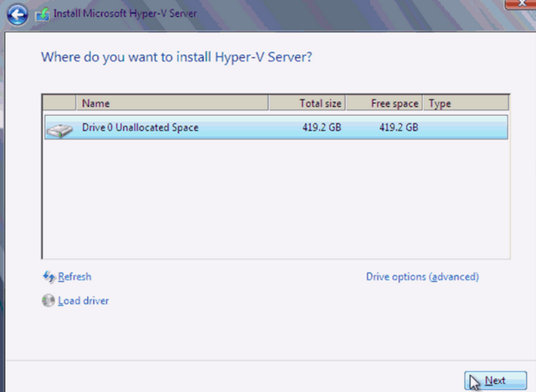Open the Load driver link

click(x=83, y=301)
